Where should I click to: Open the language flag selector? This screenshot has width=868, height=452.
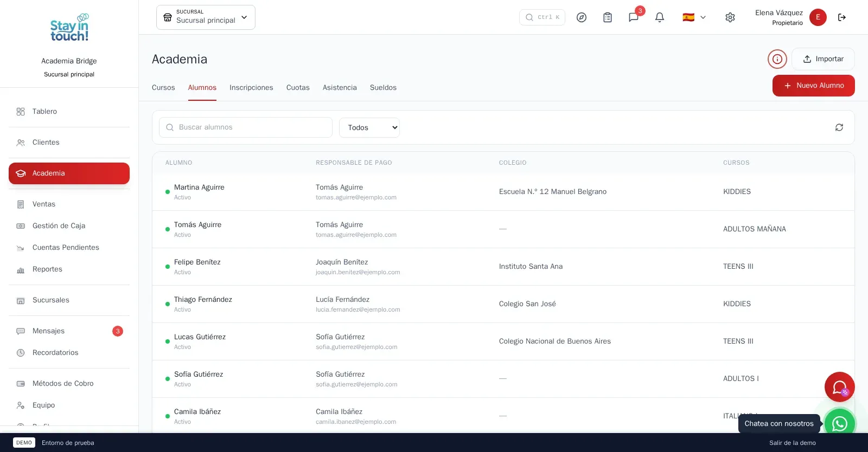[694, 17]
